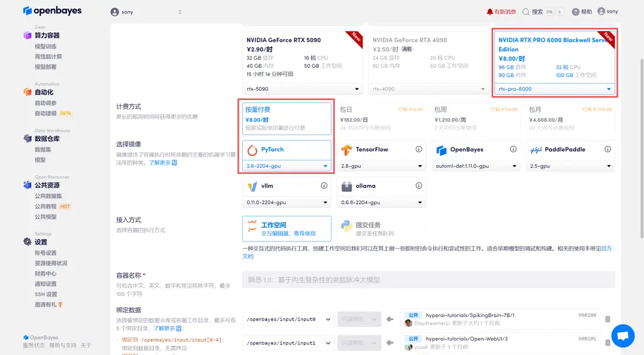Show info for the OpenBayes image
The height and width of the screenshot is (355, 644).
pyautogui.click(x=513, y=149)
